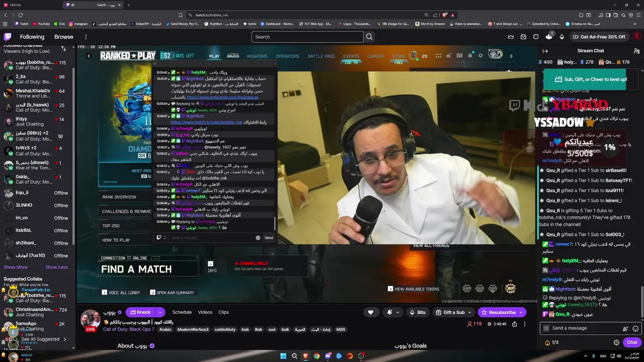Screen dimensions: 644x362
Task: Open MeshalKhaleDx channel in sidebar
Action: (x=37, y=94)
